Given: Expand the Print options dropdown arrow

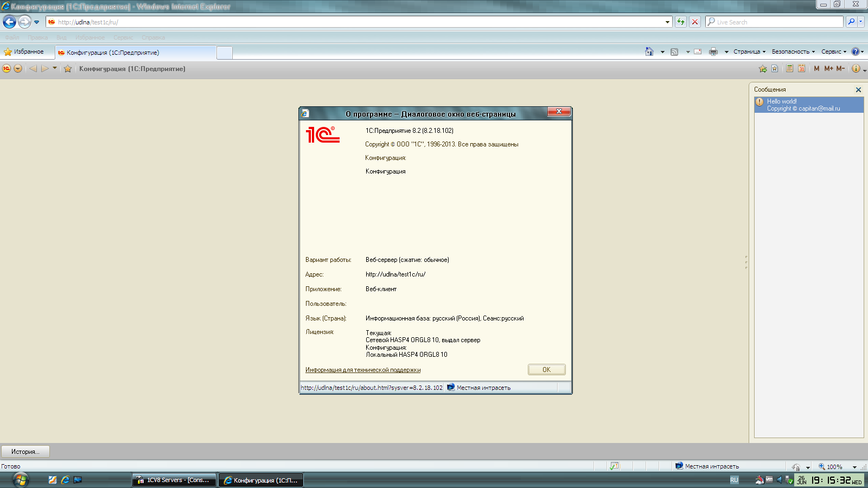Looking at the screenshot, I should (x=726, y=52).
